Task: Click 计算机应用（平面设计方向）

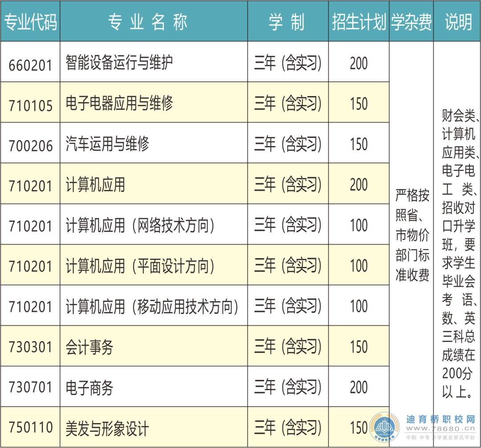Action: (140, 266)
